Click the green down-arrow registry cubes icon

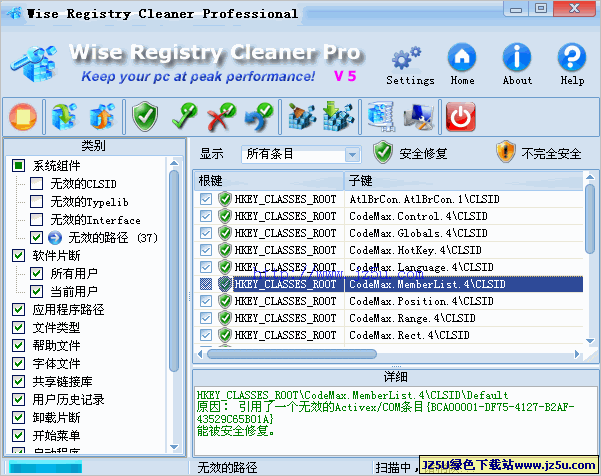pos(338,116)
